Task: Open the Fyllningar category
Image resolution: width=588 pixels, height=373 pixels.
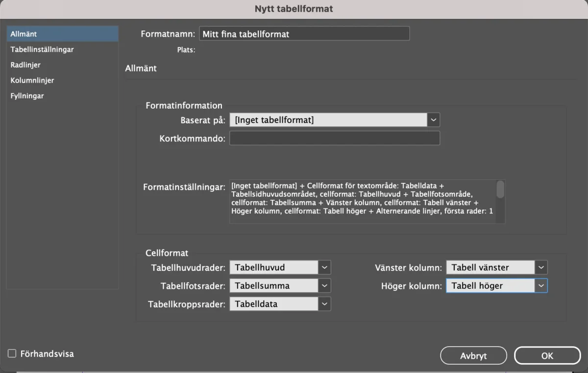Action: (27, 95)
